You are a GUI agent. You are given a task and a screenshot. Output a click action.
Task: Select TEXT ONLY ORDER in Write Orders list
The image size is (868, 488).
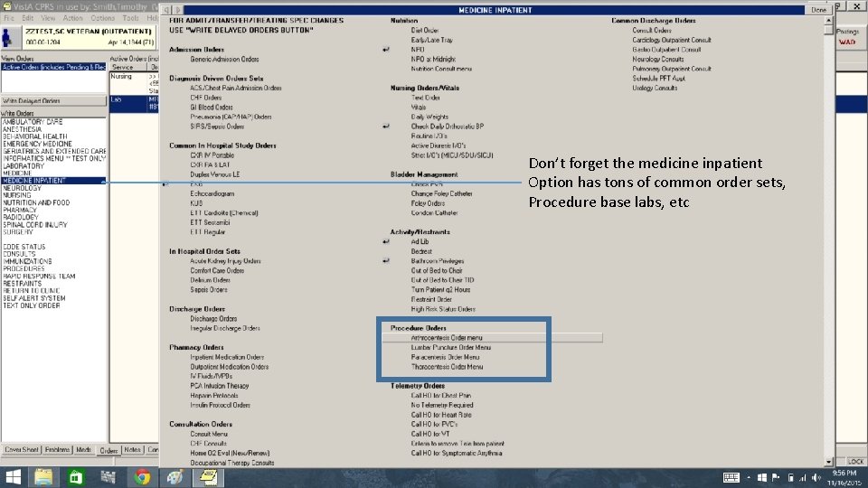(x=32, y=305)
